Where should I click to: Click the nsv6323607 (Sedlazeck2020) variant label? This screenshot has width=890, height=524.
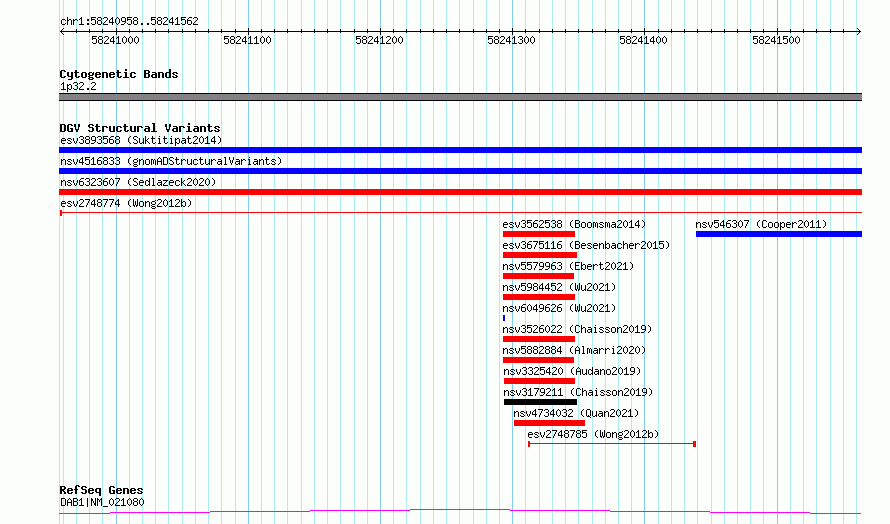138,182
